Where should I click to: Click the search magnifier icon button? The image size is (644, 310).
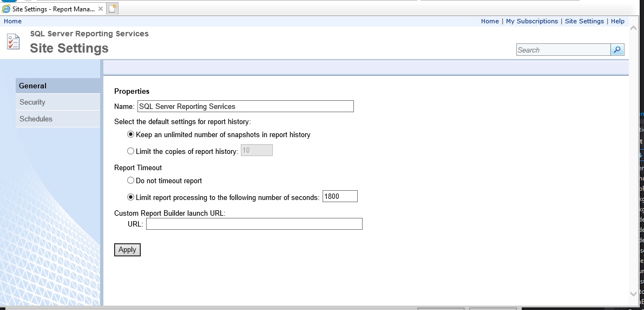617,50
